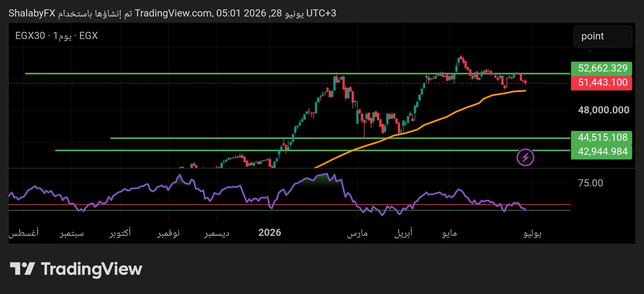Click the EGX30 symbol title
644x294 pixels.
click(30, 36)
